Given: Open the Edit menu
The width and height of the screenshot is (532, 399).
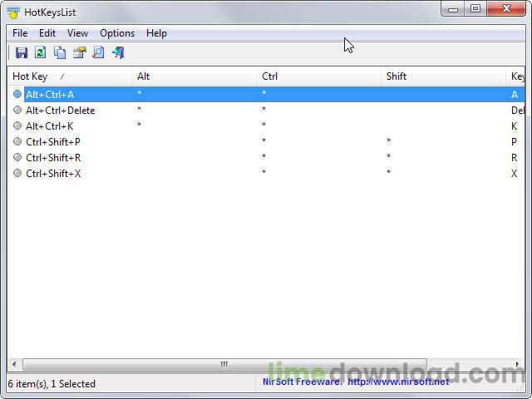Looking at the screenshot, I should coord(47,33).
